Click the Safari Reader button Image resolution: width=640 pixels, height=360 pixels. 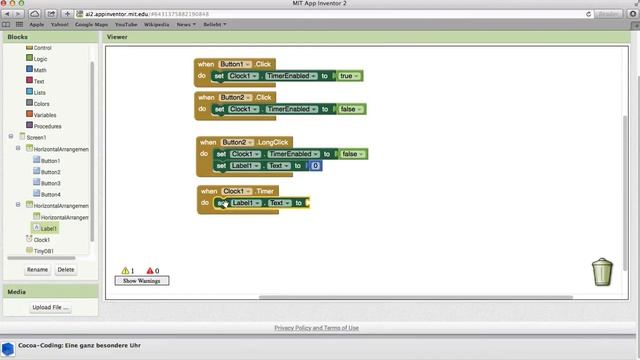[x=608, y=14]
